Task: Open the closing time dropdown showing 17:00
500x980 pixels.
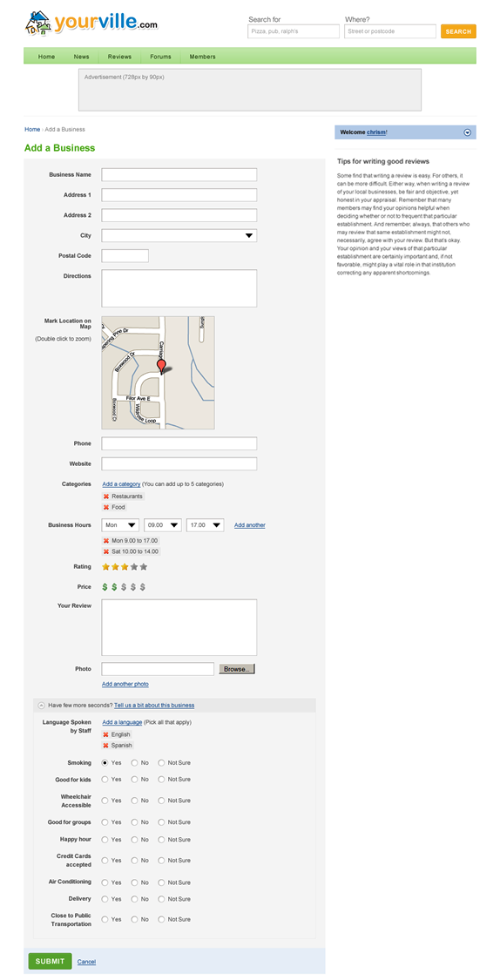Action: pos(205,525)
